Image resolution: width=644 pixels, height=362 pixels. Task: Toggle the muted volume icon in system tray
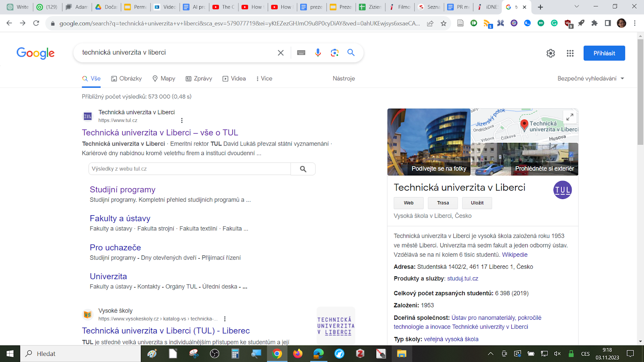coord(557,354)
